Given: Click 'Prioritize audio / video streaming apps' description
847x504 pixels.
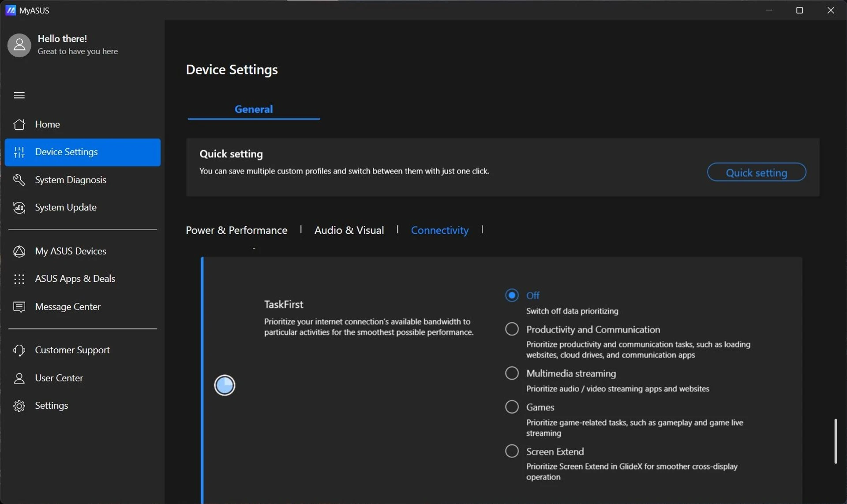Looking at the screenshot, I should [618, 389].
